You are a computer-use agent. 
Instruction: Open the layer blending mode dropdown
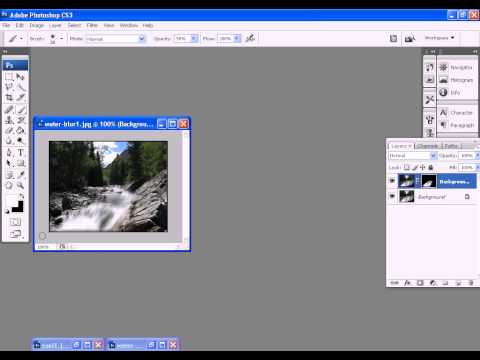pyautogui.click(x=412, y=156)
